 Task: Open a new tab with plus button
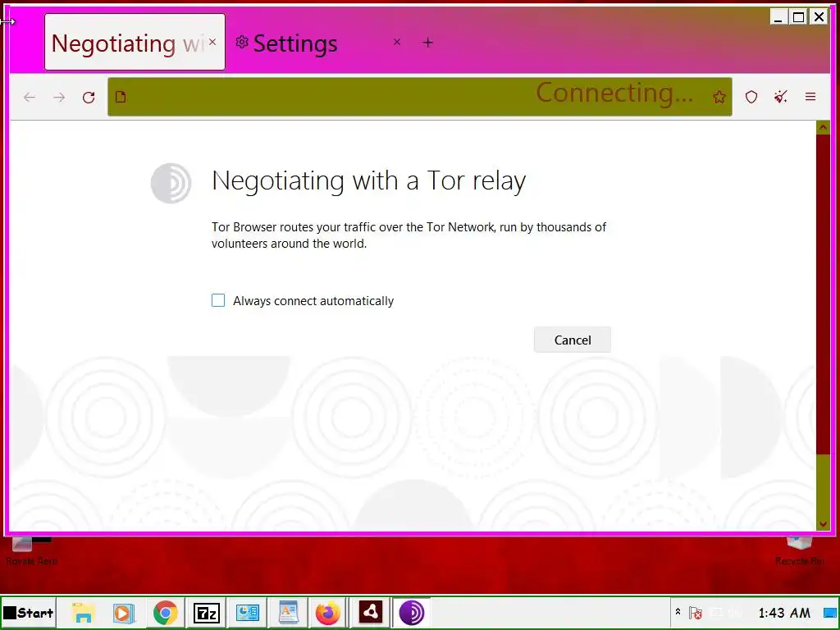click(427, 43)
